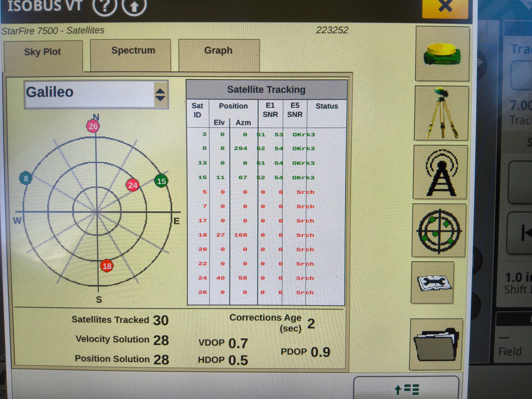Select satellite ID 7 in the table

(205, 206)
